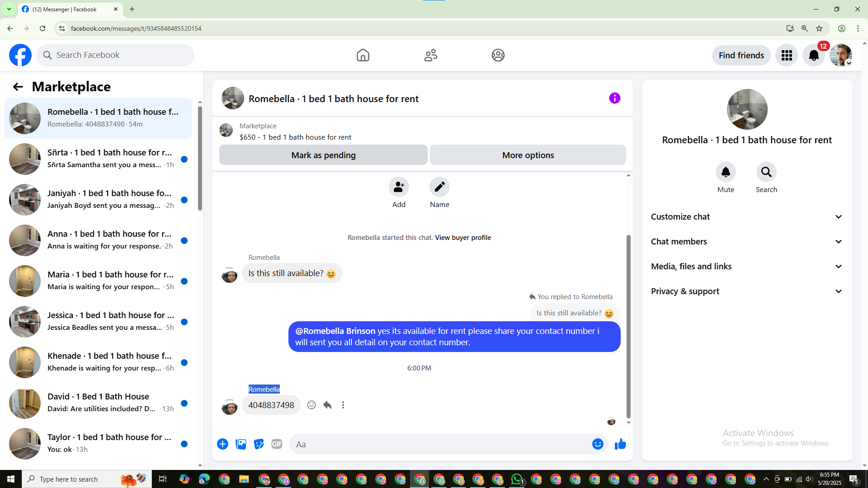Viewport: 868px width, 488px height.
Task: Click the conversation list scrollbar
Action: pos(200,158)
